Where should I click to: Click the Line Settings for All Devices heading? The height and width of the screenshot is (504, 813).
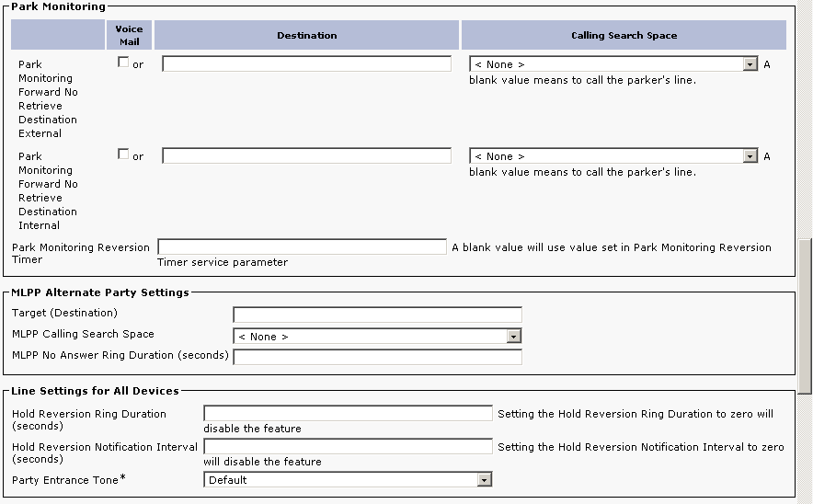point(95,391)
